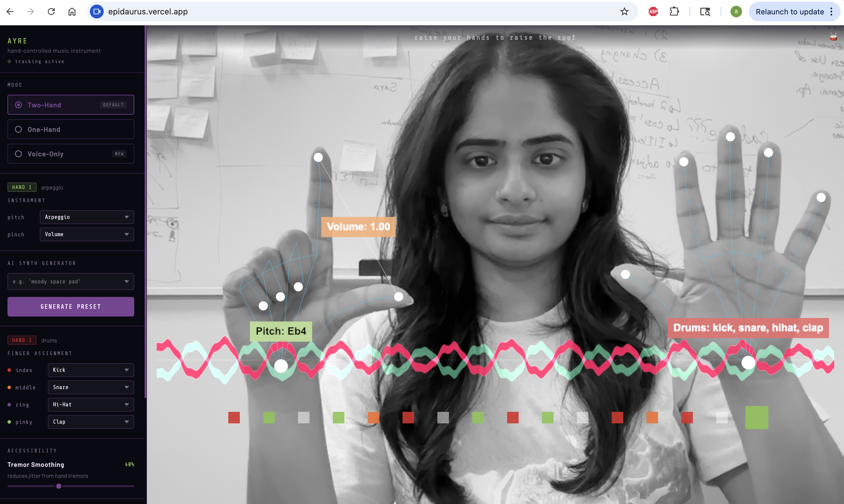Click the camera site-info icon in address bar
This screenshot has width=844, height=504.
click(97, 12)
